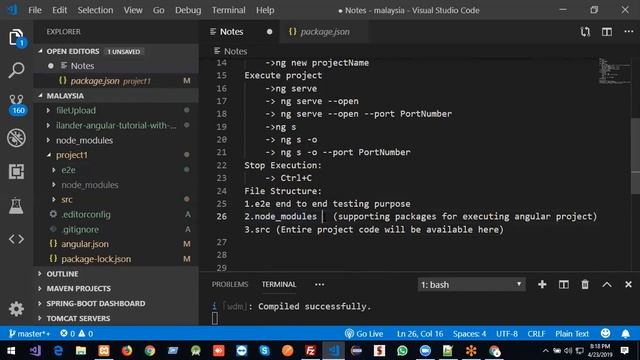640x360 pixels.
Task: Change language mode via Plain Text
Action: (x=572, y=334)
